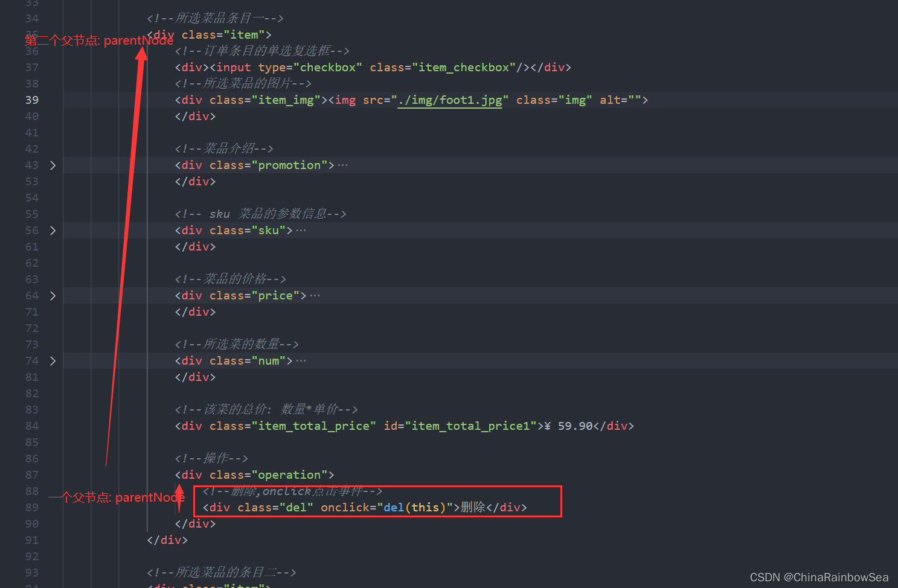Open the ./img/foot1.jpg path link
This screenshot has height=588, width=898.
coord(450,100)
